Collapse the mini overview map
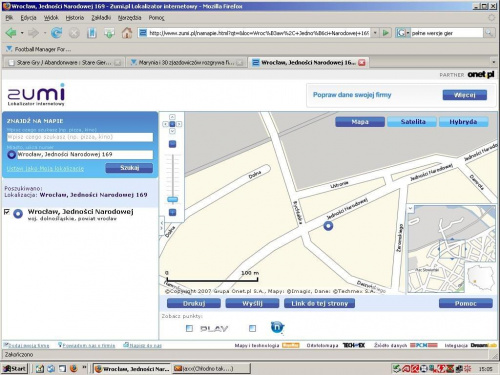This screenshot has height=375, width=500. (410, 208)
